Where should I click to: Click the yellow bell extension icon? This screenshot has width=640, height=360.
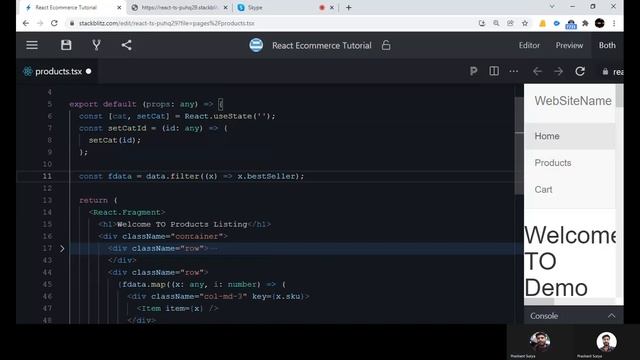click(542, 23)
